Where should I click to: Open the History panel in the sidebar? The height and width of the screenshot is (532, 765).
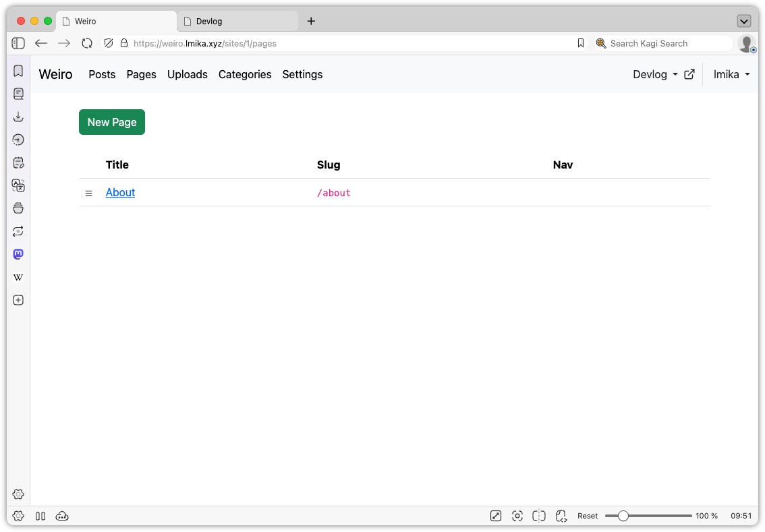click(x=18, y=140)
